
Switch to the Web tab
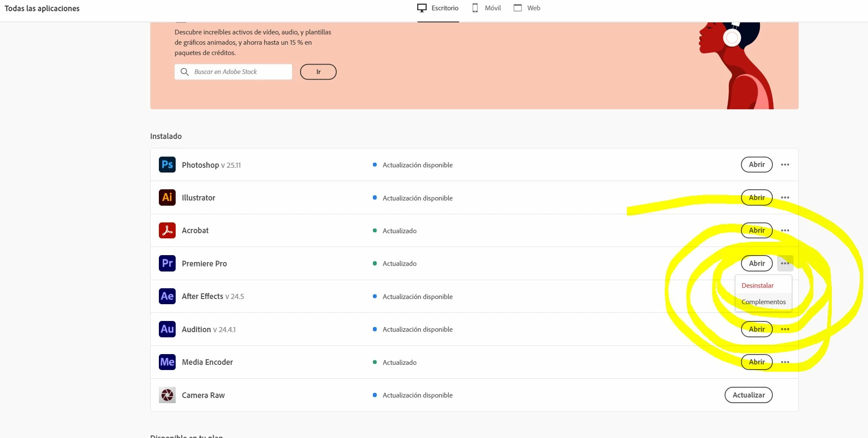(527, 8)
